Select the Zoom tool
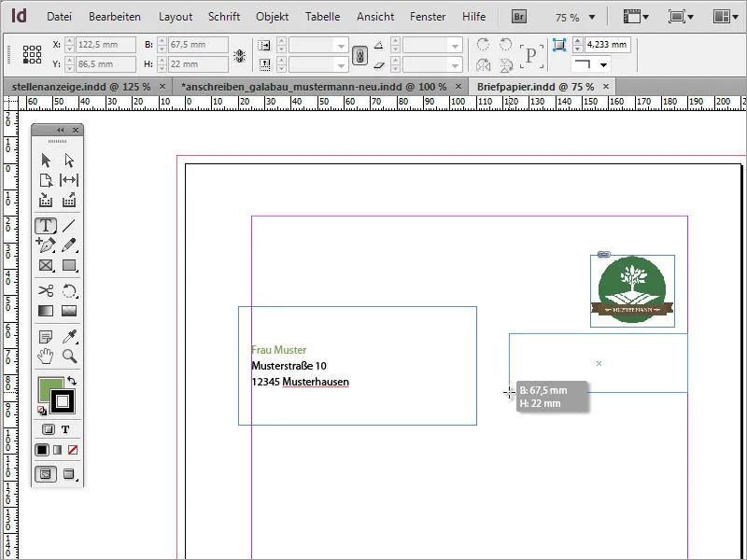This screenshot has height=560, width=747. pyautogui.click(x=69, y=357)
